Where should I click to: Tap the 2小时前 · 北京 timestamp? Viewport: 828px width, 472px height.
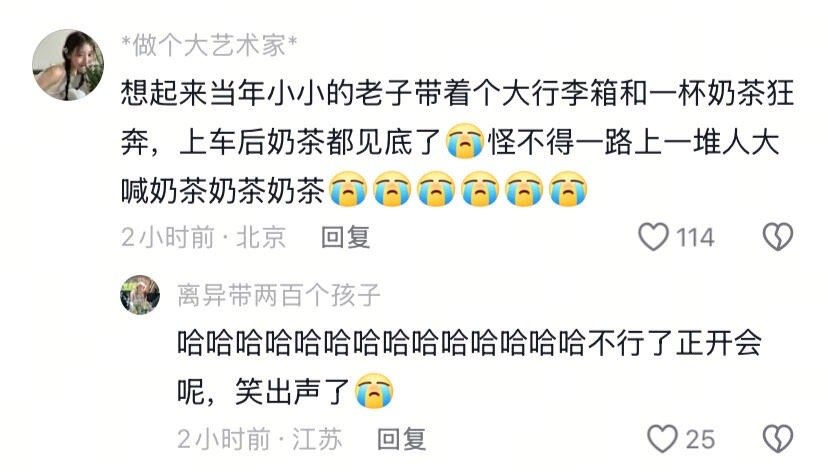204,237
